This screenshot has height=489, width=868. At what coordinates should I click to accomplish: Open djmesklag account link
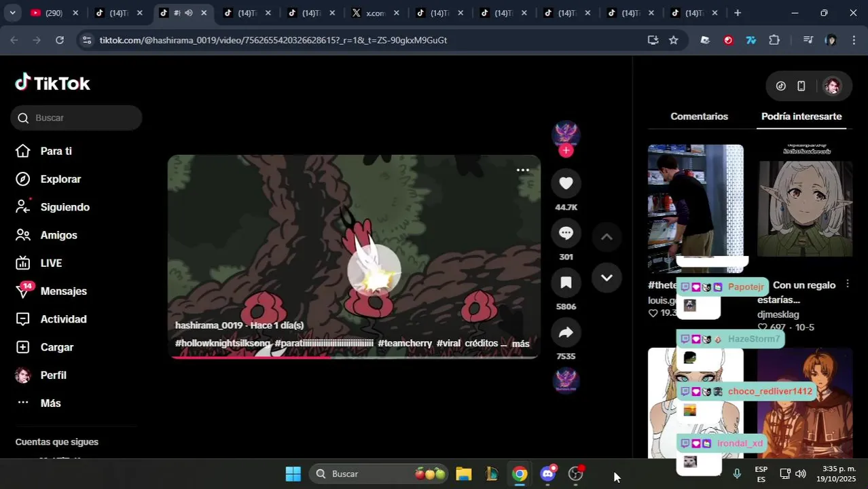click(x=778, y=314)
